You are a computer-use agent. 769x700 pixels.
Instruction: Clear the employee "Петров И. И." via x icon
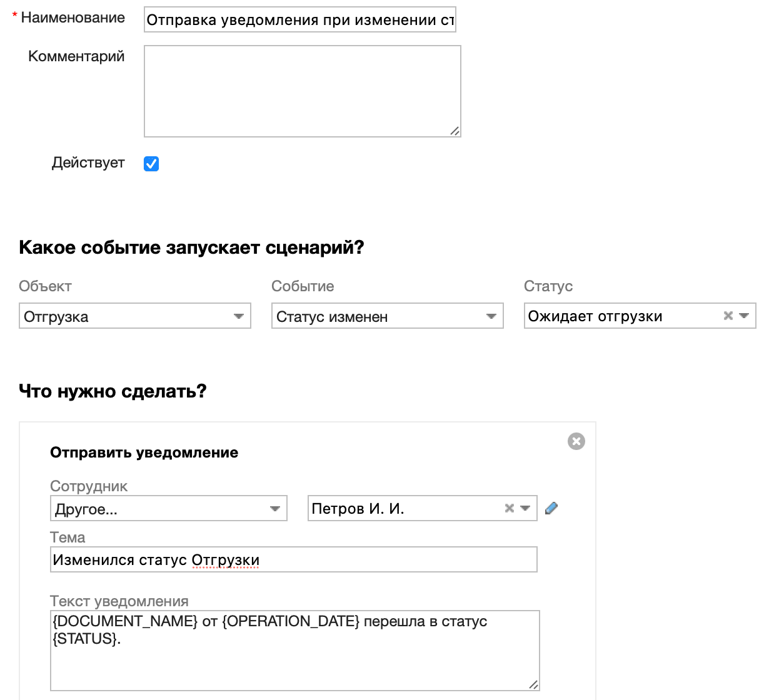coord(509,508)
